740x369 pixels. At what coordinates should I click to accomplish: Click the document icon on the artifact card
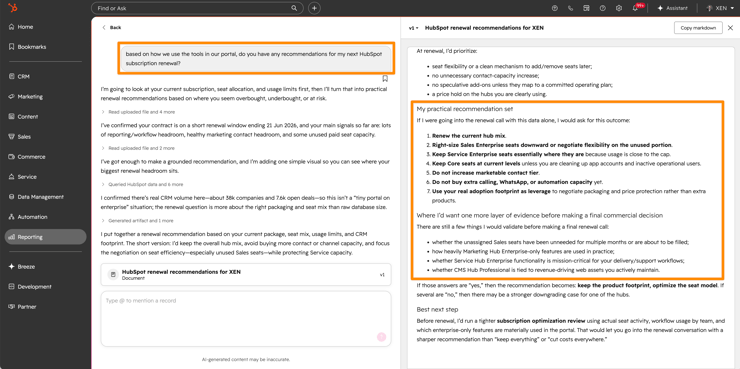point(113,275)
